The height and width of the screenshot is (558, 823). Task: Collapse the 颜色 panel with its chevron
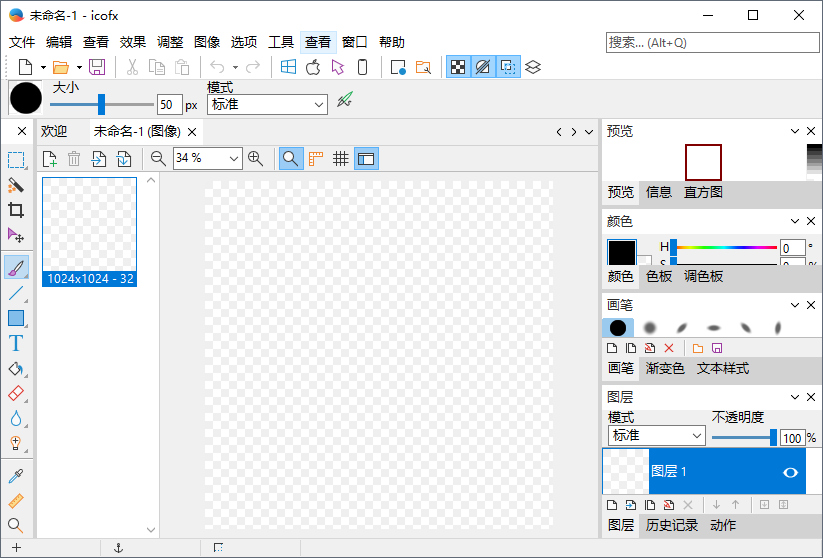[795, 221]
